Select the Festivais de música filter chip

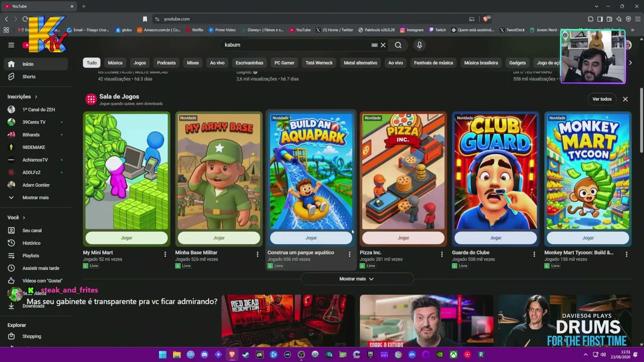click(433, 63)
